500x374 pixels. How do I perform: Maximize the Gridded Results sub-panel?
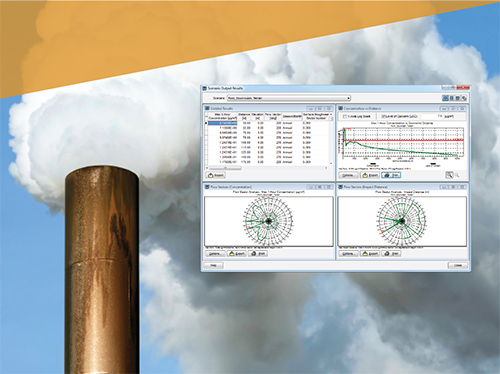tap(320, 108)
